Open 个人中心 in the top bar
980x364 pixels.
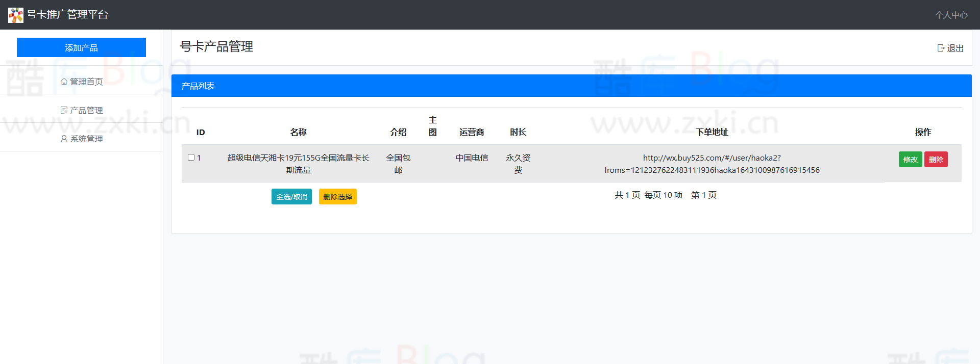951,15
